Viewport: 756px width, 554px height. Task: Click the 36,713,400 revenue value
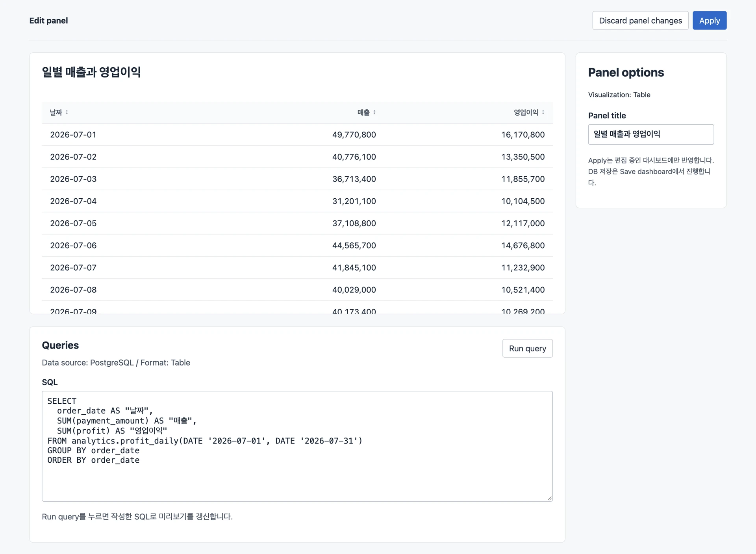point(354,179)
